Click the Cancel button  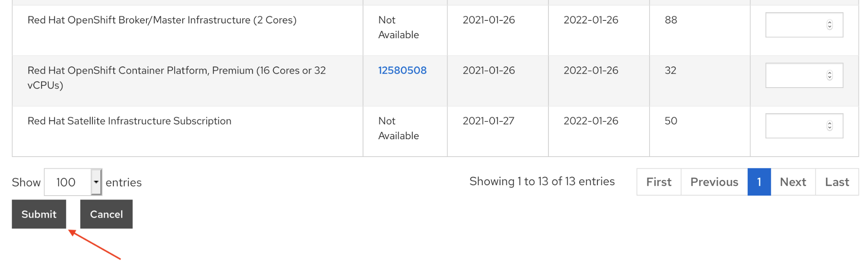pyautogui.click(x=106, y=214)
